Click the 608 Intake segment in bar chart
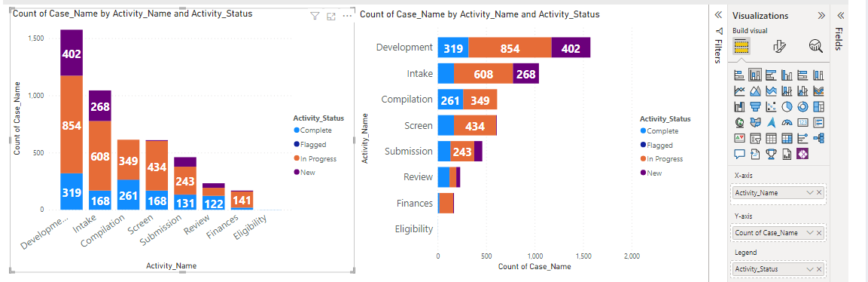The width and height of the screenshot is (868, 282). (x=484, y=74)
